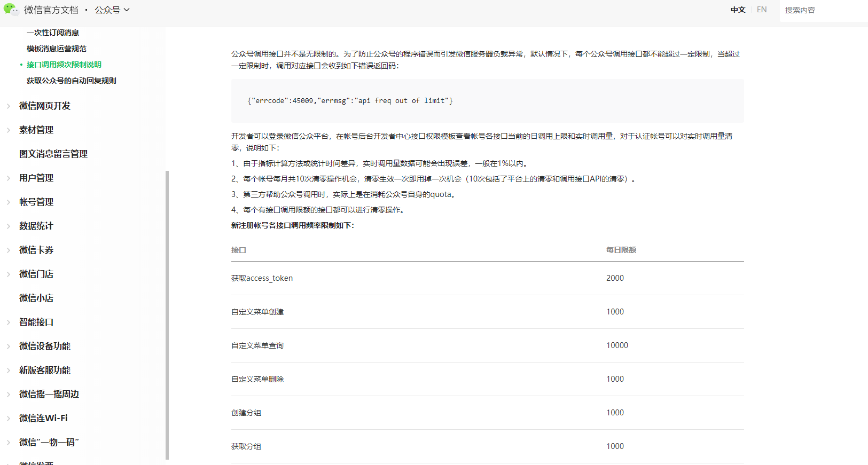Viewport: 868px width, 465px height.
Task: Open 一次性订阅消息 in sidebar
Action: 53,33
